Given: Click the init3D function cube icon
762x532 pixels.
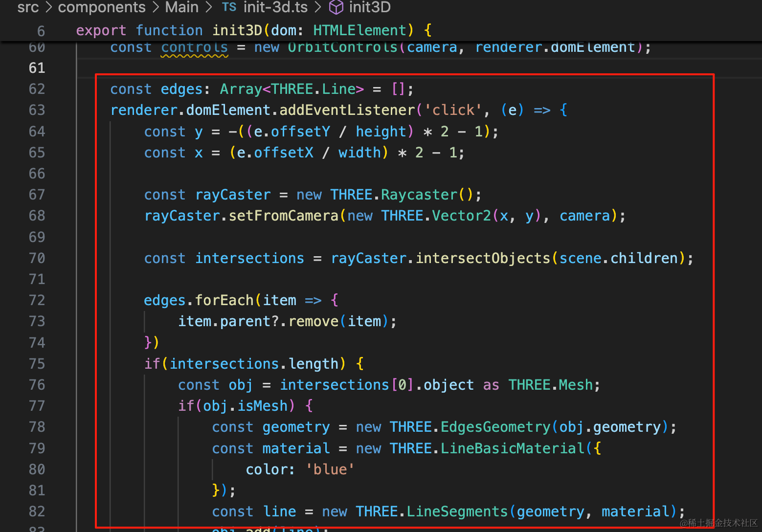Looking at the screenshot, I should [x=336, y=7].
